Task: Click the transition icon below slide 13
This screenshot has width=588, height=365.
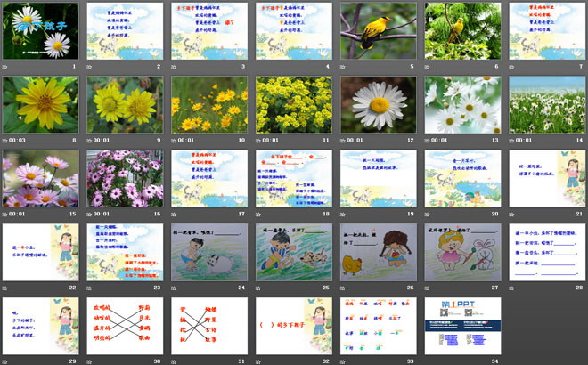Action: [x=428, y=140]
